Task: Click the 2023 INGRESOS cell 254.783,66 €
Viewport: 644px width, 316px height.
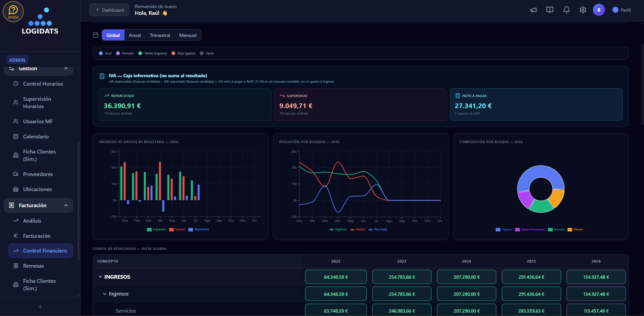Action: point(402,277)
